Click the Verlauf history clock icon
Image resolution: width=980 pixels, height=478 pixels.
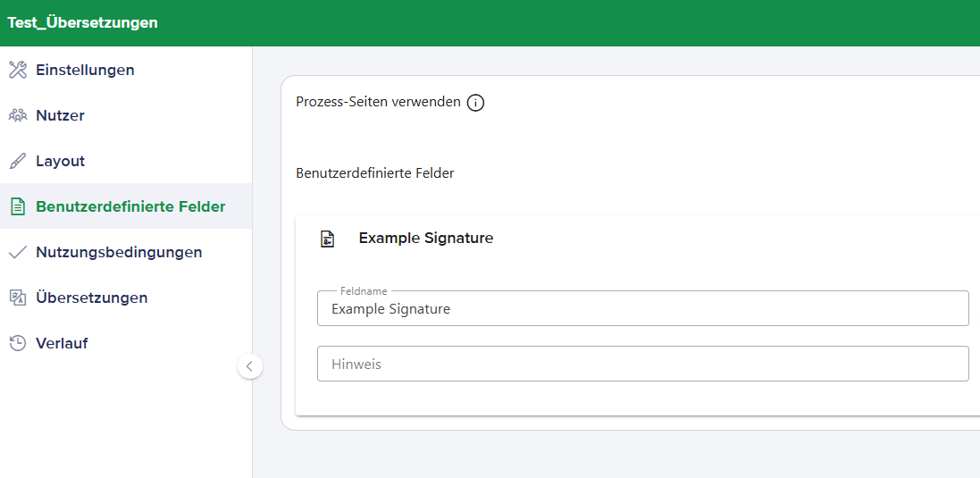pyautogui.click(x=18, y=343)
